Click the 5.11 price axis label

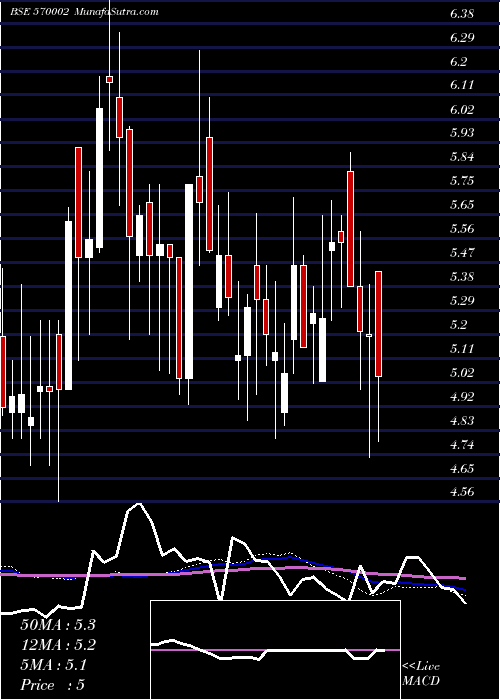click(x=462, y=348)
